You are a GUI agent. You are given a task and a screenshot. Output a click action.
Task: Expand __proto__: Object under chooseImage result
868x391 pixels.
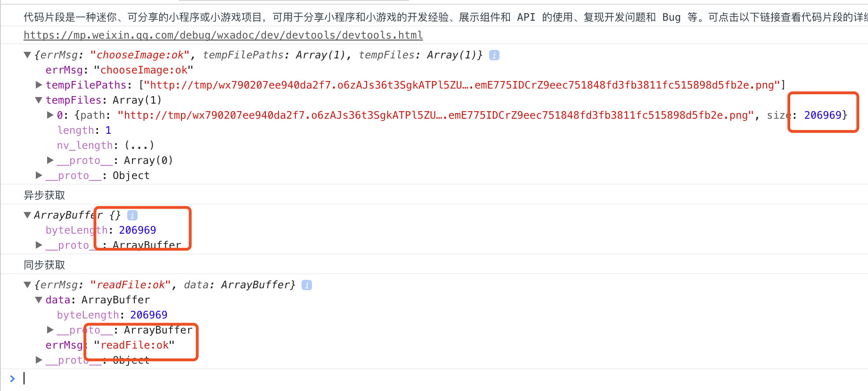point(39,175)
